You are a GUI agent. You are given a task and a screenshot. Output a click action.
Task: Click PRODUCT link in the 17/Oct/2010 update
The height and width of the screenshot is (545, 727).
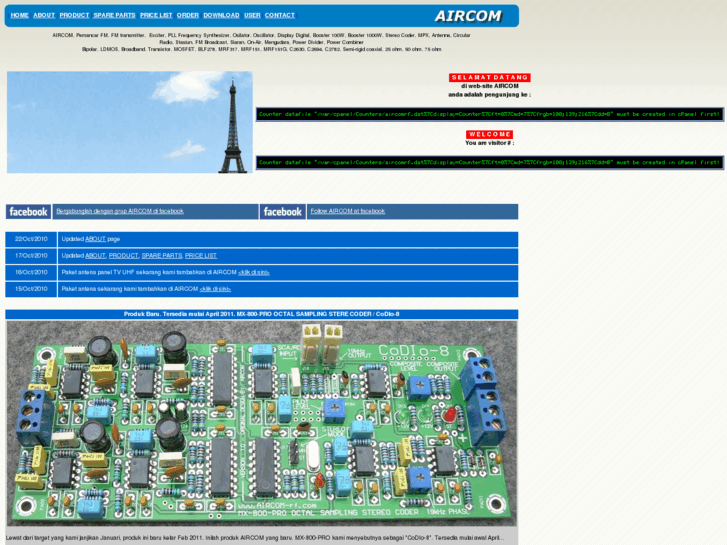(123, 256)
